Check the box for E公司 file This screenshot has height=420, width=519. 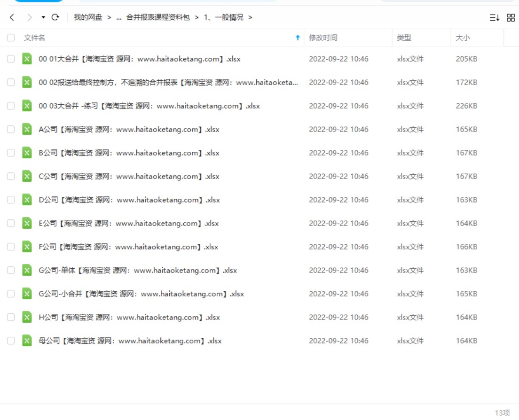(x=11, y=223)
